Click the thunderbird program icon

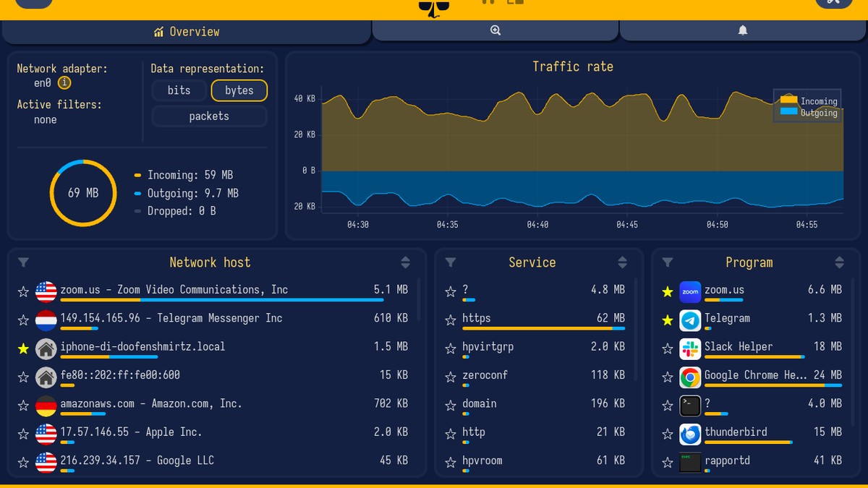690,435
